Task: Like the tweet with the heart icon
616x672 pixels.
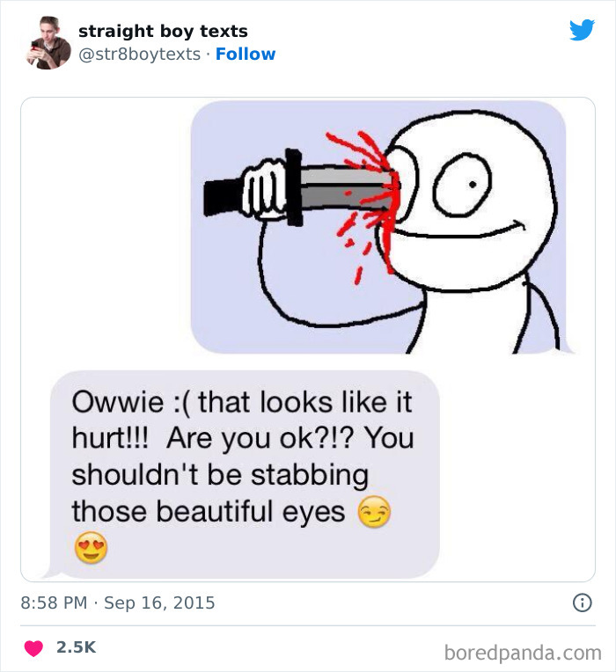Action: coord(33,647)
